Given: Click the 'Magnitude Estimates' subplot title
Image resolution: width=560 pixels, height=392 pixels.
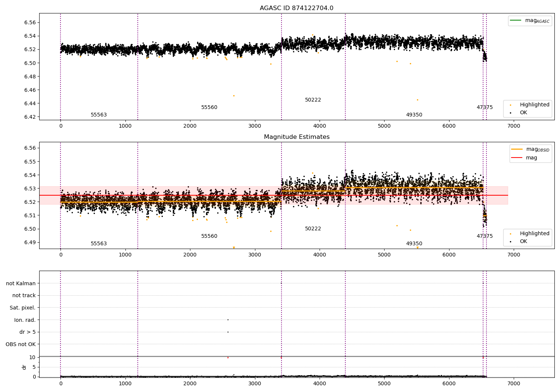Looking at the screenshot, I should coord(296,137).
